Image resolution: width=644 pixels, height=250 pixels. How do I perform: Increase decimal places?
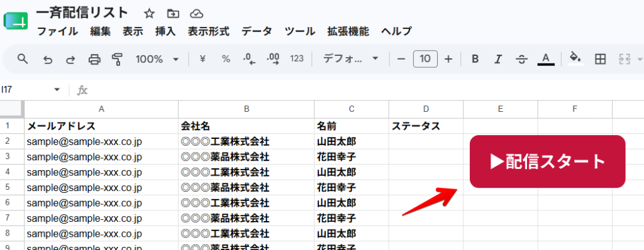273,59
